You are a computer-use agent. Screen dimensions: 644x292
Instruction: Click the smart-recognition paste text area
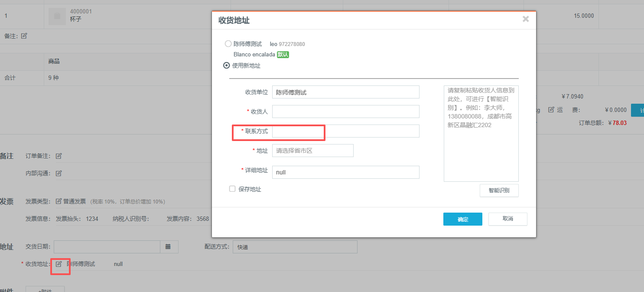click(481, 134)
